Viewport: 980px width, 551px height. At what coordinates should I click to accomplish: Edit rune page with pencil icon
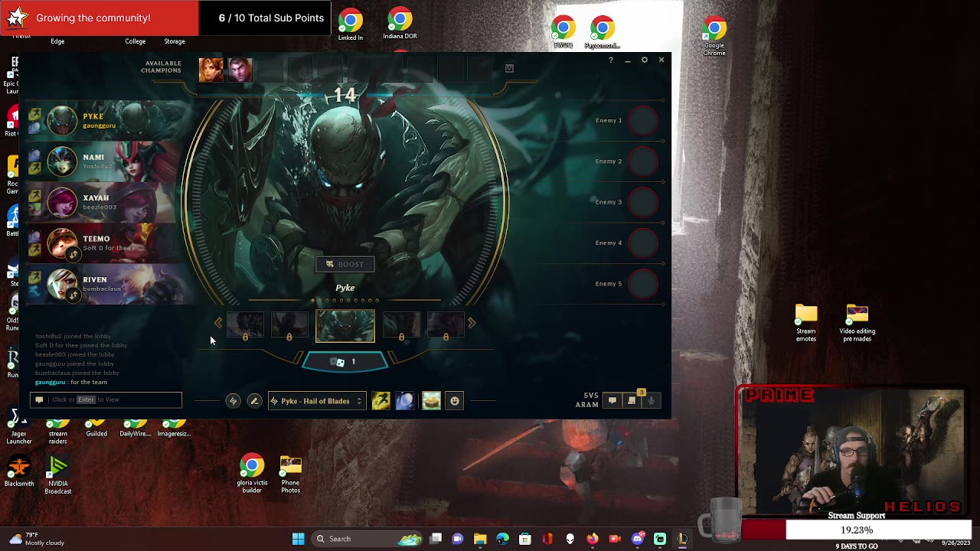pyautogui.click(x=254, y=401)
